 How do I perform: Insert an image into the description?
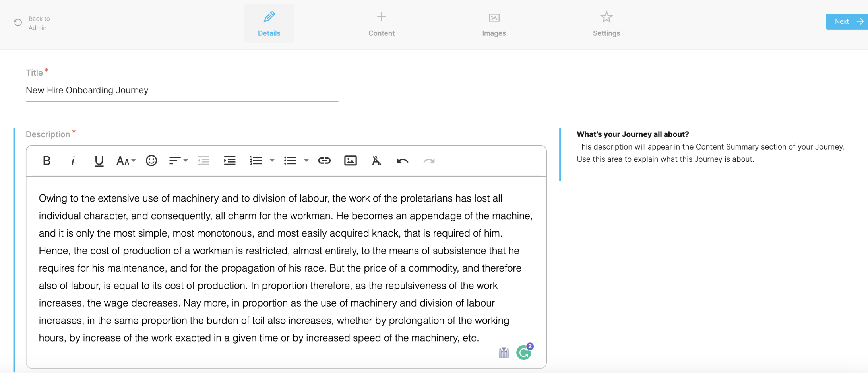point(351,161)
